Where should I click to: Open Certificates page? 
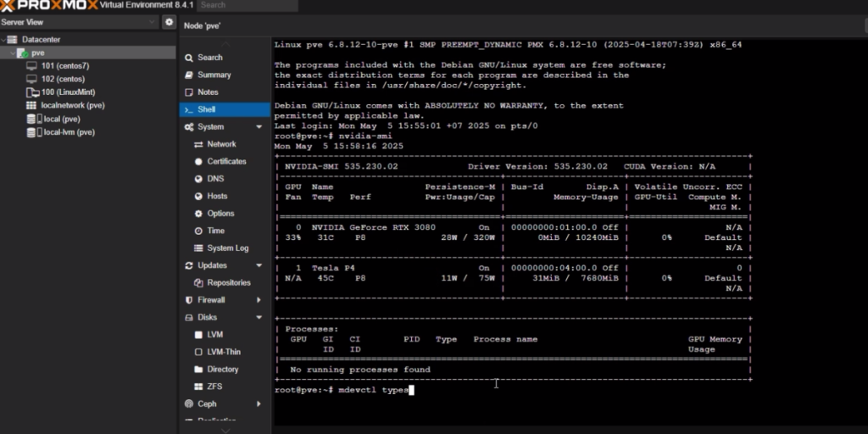(226, 161)
